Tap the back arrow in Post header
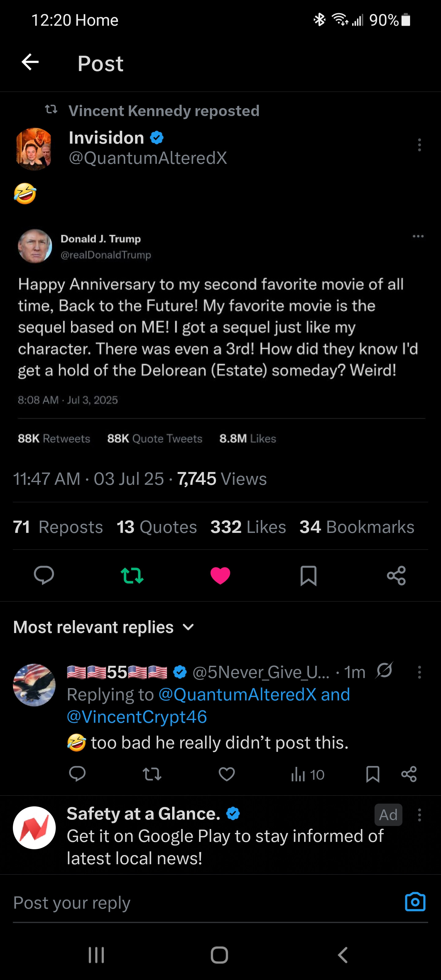The image size is (441, 980). pos(30,62)
